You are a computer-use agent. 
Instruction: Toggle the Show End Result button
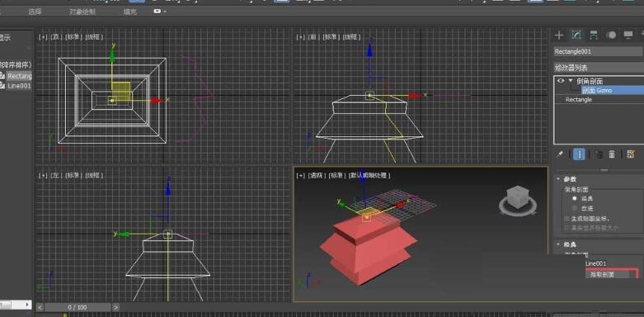(580, 154)
